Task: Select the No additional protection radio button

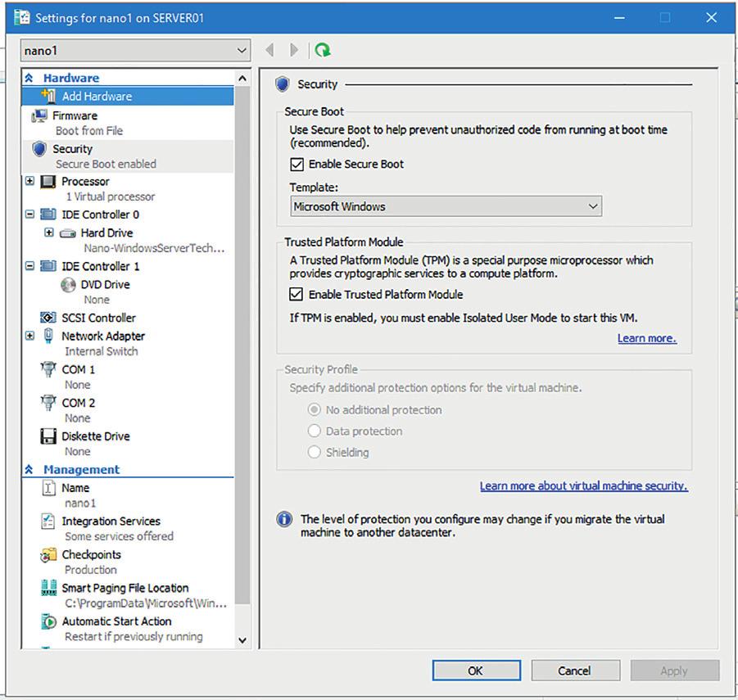Action: click(x=314, y=409)
